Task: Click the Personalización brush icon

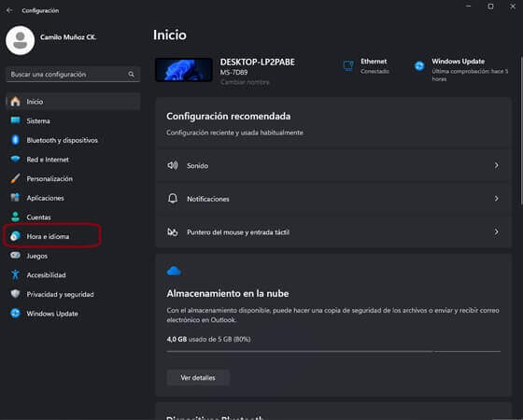Action: pos(15,178)
